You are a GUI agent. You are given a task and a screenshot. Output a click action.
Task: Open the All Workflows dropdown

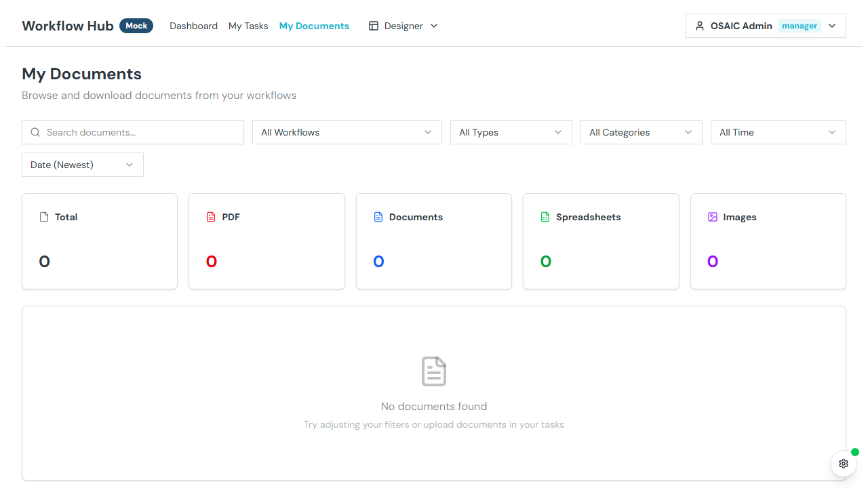(x=347, y=132)
